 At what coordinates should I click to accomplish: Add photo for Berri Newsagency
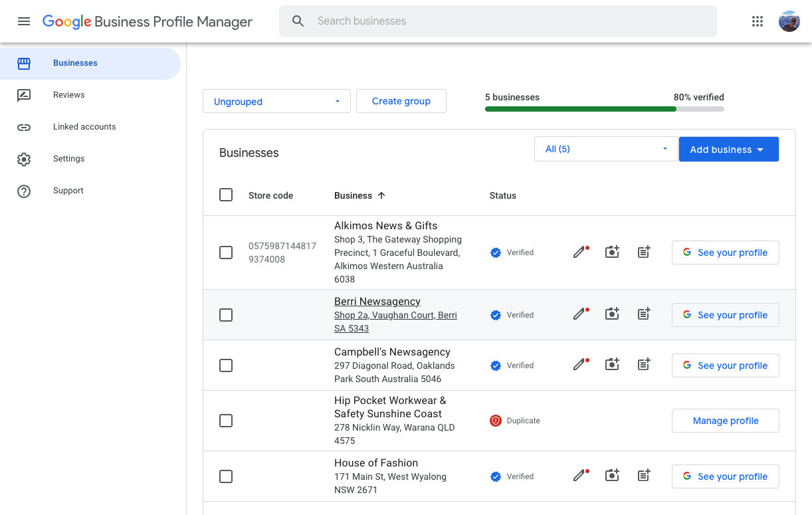[612, 315]
